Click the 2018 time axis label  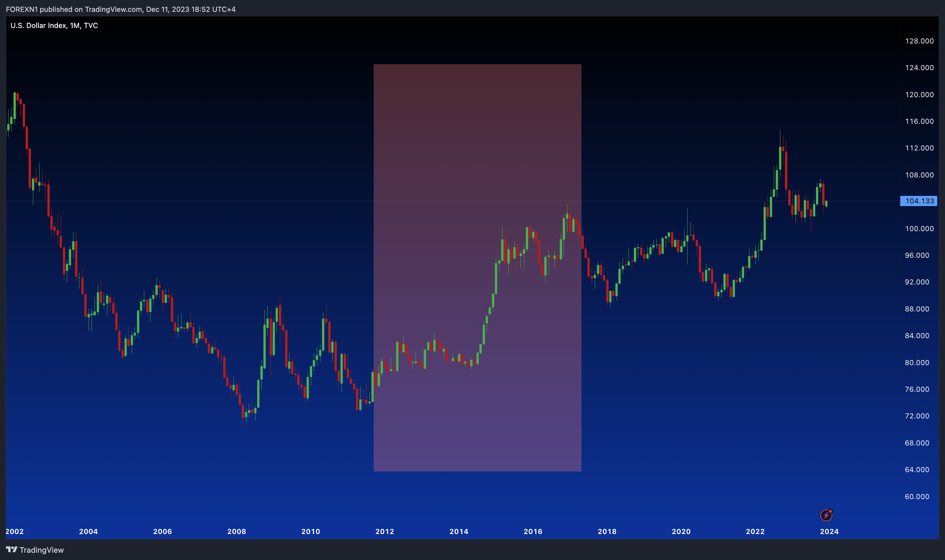[607, 531]
